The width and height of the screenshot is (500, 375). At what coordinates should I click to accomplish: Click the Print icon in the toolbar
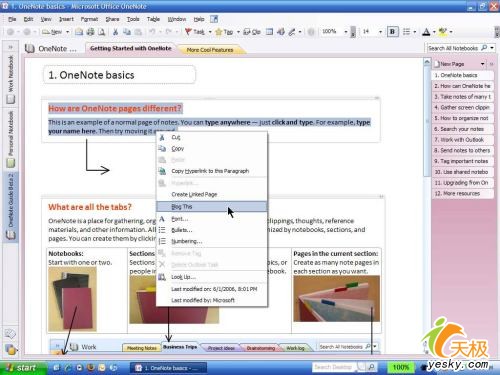[90, 32]
